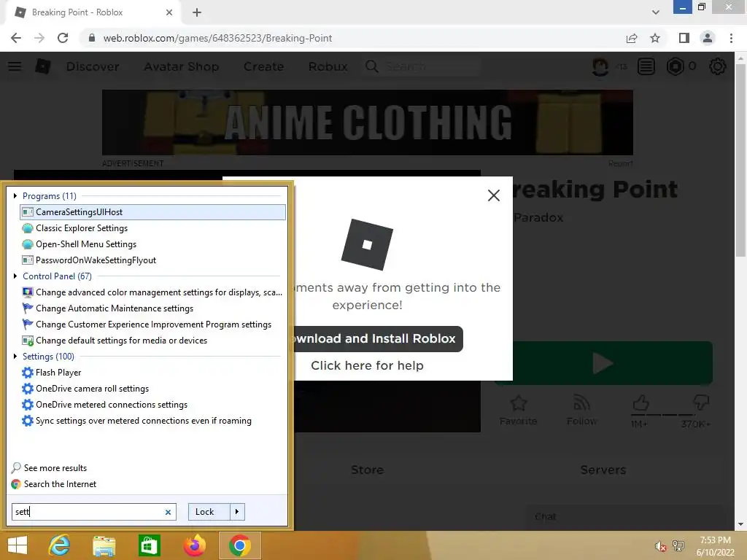
Task: Open a new Chrome tab
Action: (197, 12)
